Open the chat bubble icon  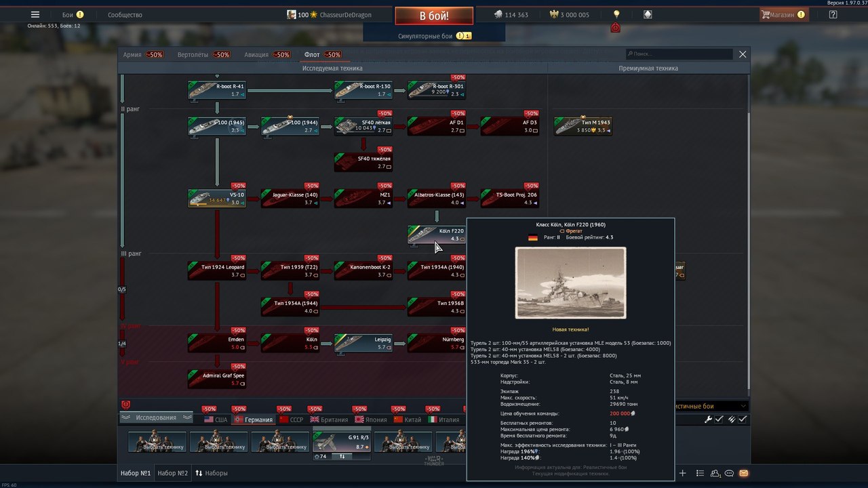tap(730, 473)
